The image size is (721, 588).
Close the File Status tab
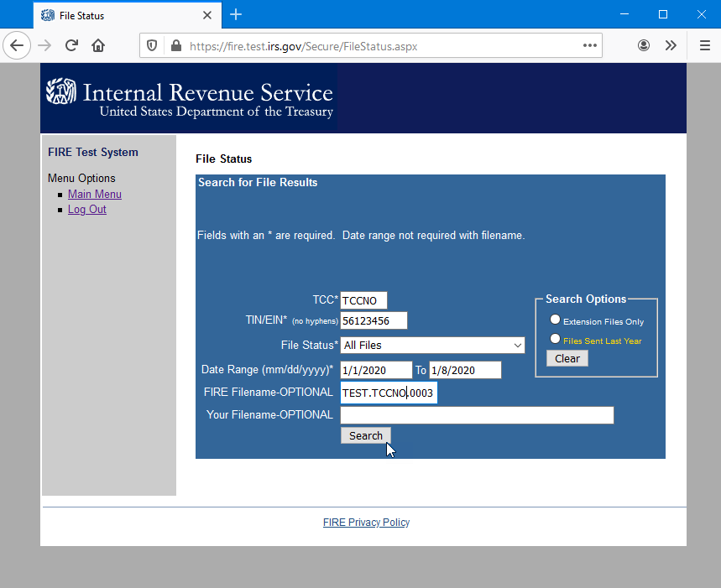click(x=208, y=15)
